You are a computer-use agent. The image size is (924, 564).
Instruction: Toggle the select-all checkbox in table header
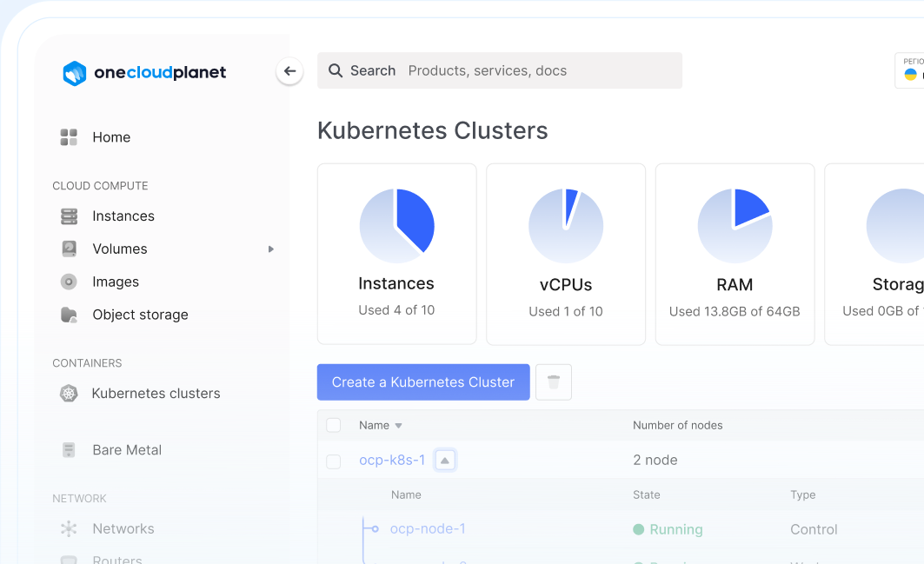tap(334, 425)
